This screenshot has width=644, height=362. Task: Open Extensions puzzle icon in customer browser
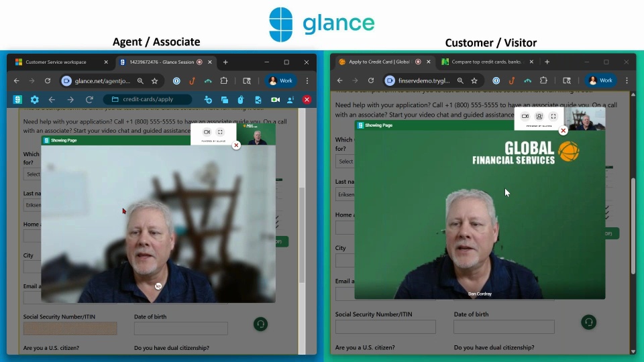point(543,80)
